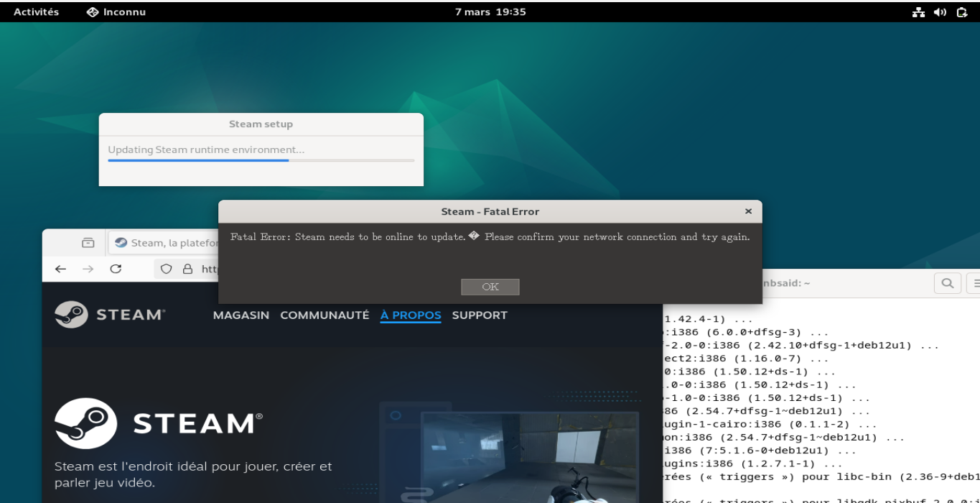Click the volume speaker icon in the top bar
This screenshot has width=980, height=503.
[940, 12]
